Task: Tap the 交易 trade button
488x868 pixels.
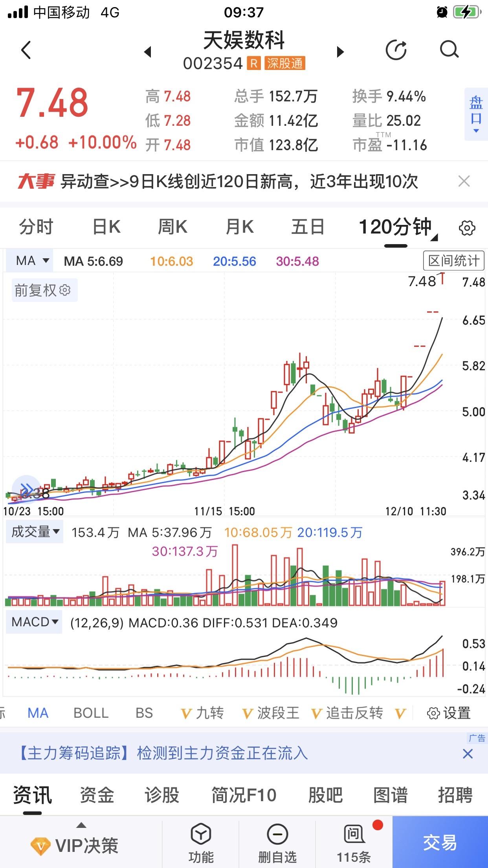Action: click(x=440, y=842)
